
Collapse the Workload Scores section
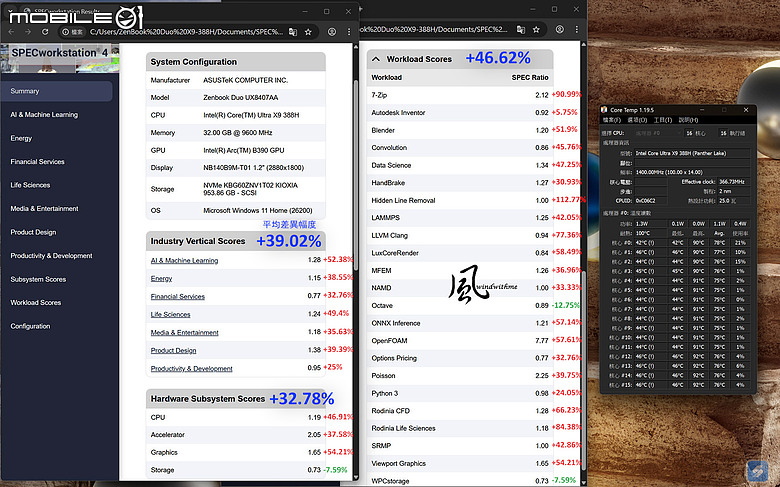click(376, 59)
